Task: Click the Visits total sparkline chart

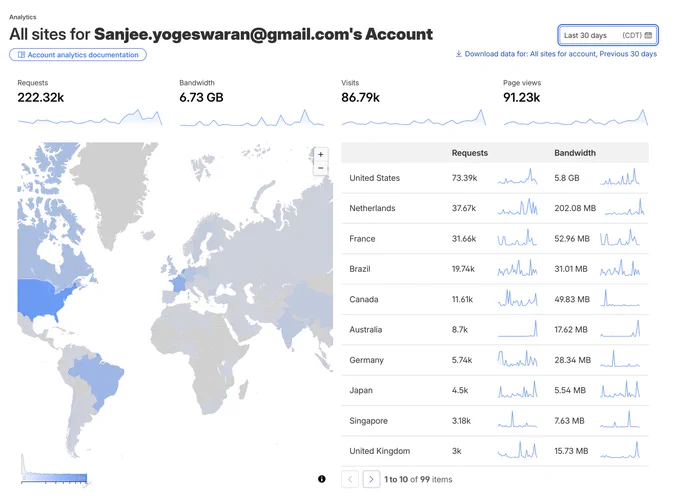Action: coord(414,117)
